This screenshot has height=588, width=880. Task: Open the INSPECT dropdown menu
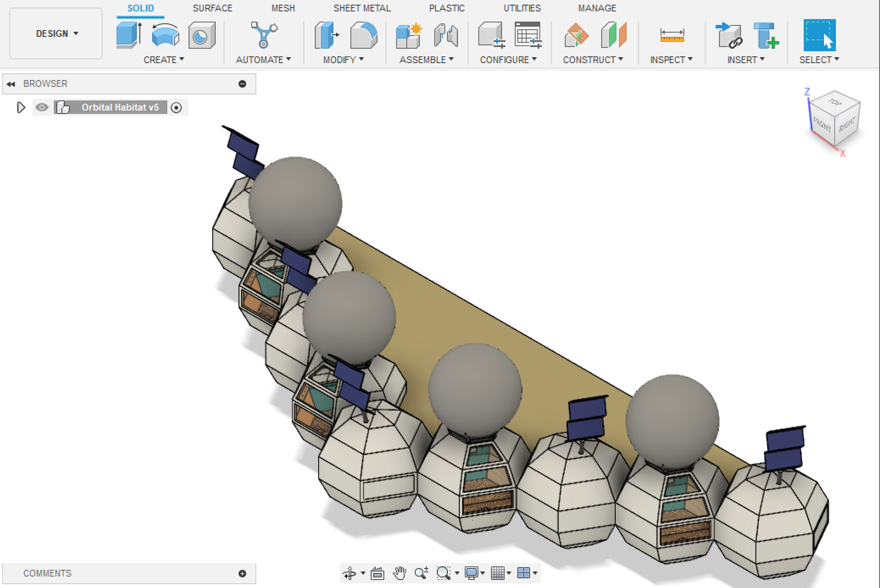[x=672, y=60]
